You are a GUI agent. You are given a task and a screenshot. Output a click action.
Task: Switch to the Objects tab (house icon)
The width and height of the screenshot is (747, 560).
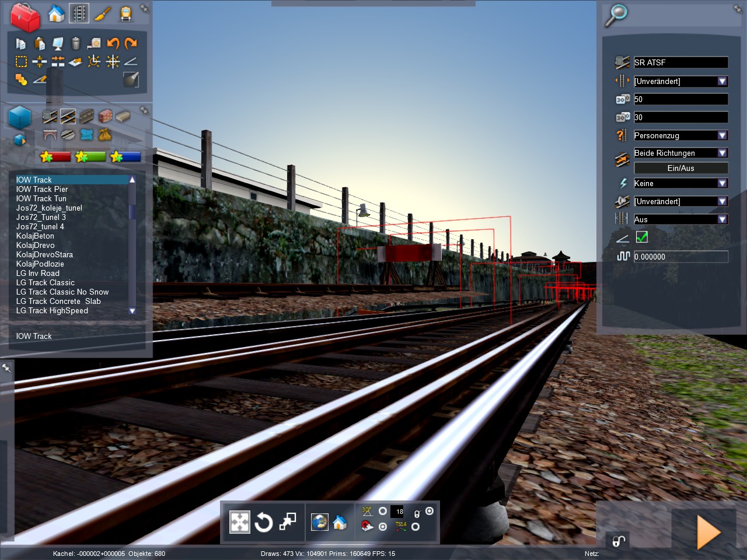click(56, 13)
